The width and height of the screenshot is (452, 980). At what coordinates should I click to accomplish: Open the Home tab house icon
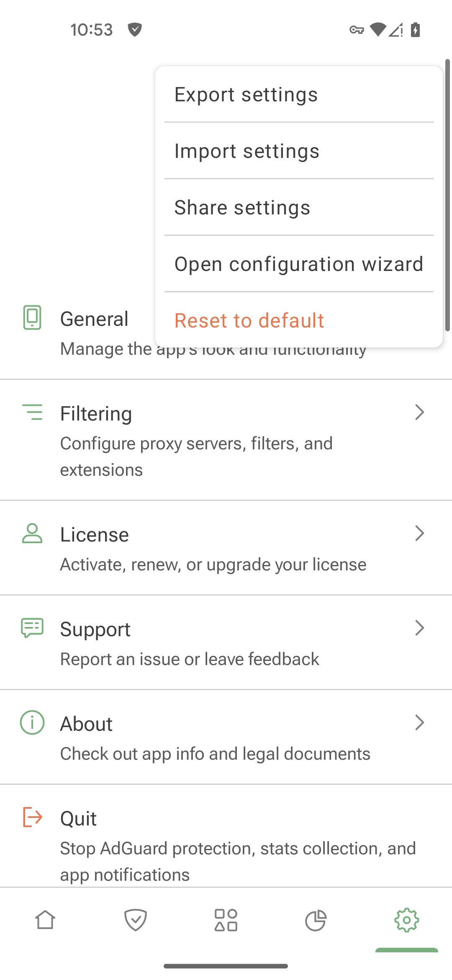[x=45, y=920]
